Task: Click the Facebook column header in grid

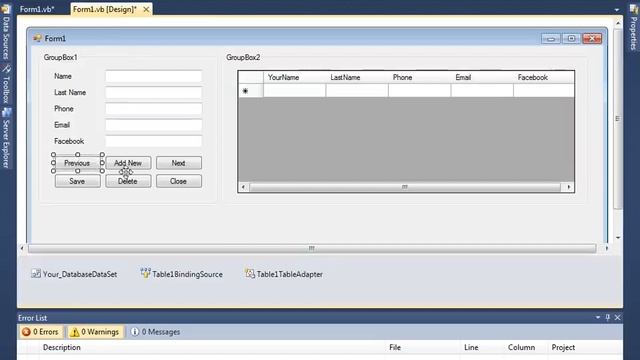Action: [x=544, y=77]
